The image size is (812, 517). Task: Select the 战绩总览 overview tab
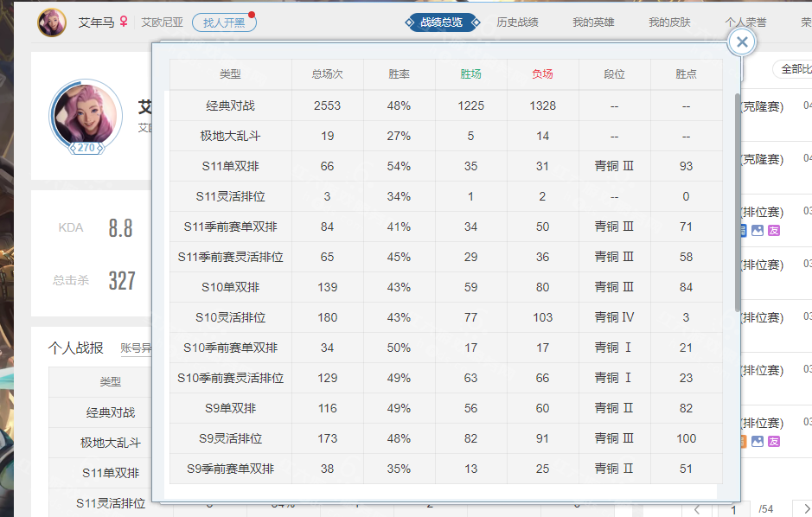tap(441, 22)
